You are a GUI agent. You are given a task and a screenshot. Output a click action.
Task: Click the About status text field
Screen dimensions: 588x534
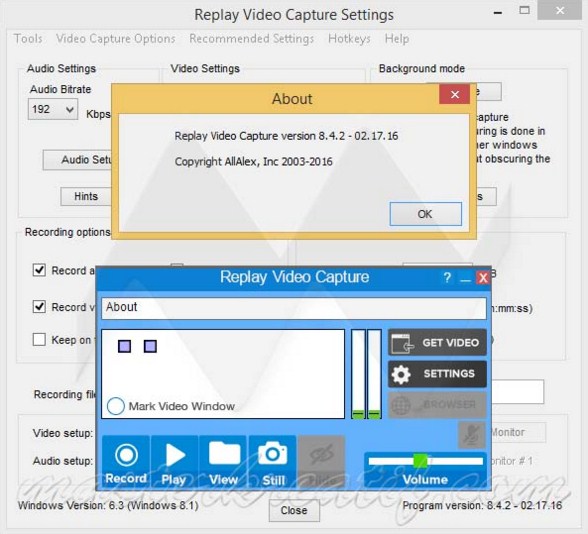(x=294, y=308)
